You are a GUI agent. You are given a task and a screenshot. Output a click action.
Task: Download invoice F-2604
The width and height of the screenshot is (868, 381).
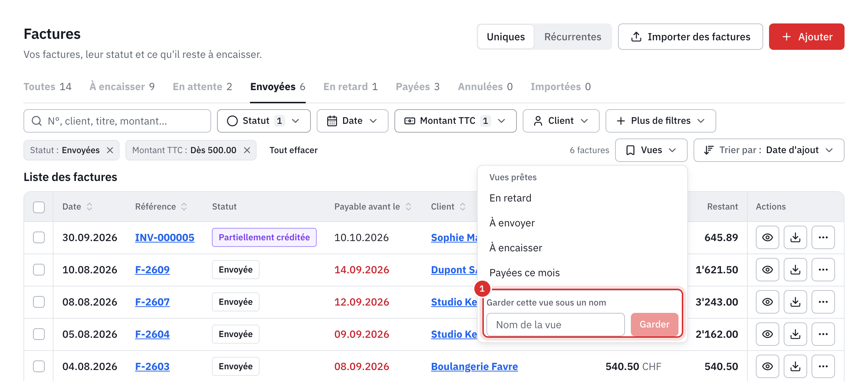click(x=795, y=334)
